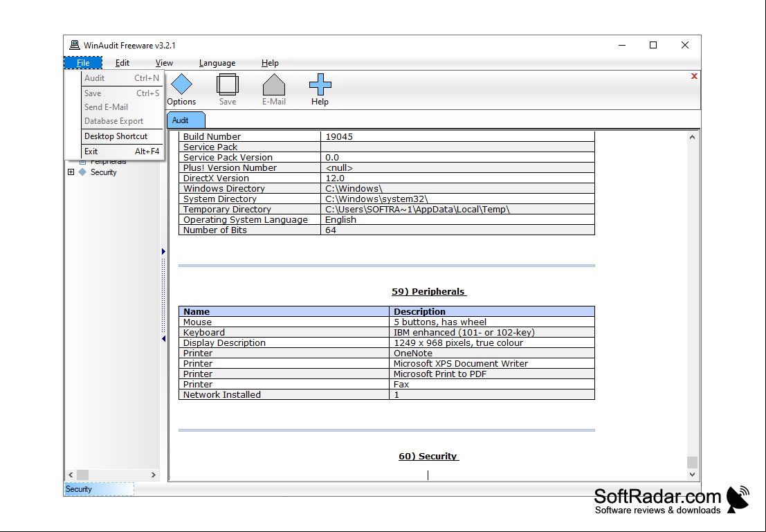766x532 pixels.
Task: Click the '59) Peripherals' heading
Action: pyautogui.click(x=429, y=292)
